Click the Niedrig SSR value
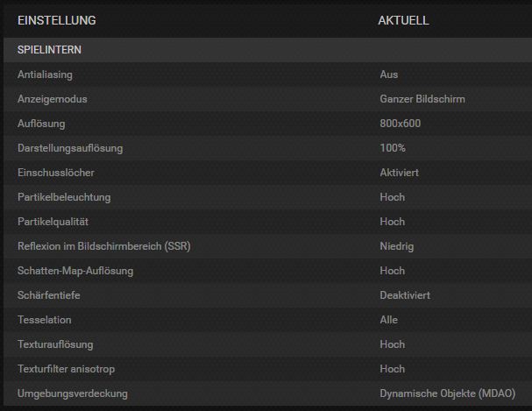Image resolution: width=532 pixels, height=411 pixels. (396, 246)
